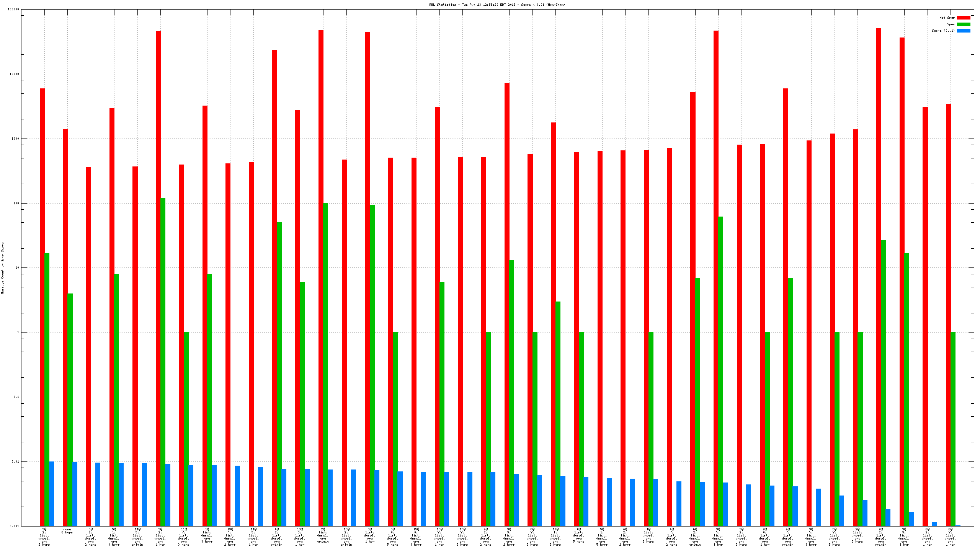Click the RBL Statistics chart title
980x551 pixels.
(497, 5)
